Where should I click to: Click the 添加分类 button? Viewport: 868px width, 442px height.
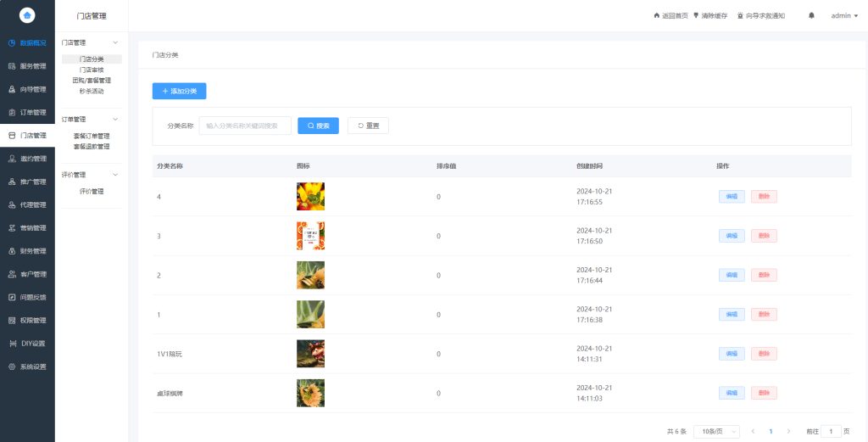[179, 91]
